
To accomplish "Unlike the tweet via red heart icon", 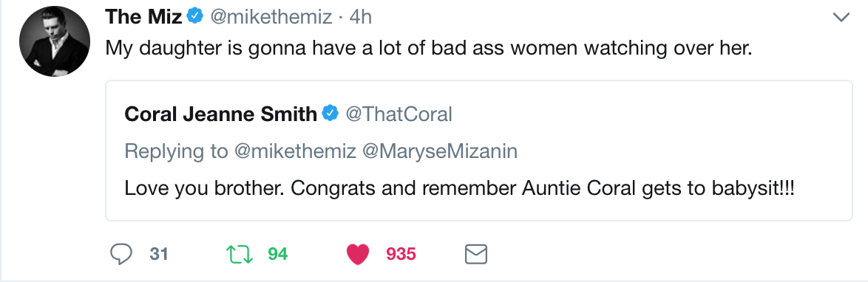I will point(358,255).
